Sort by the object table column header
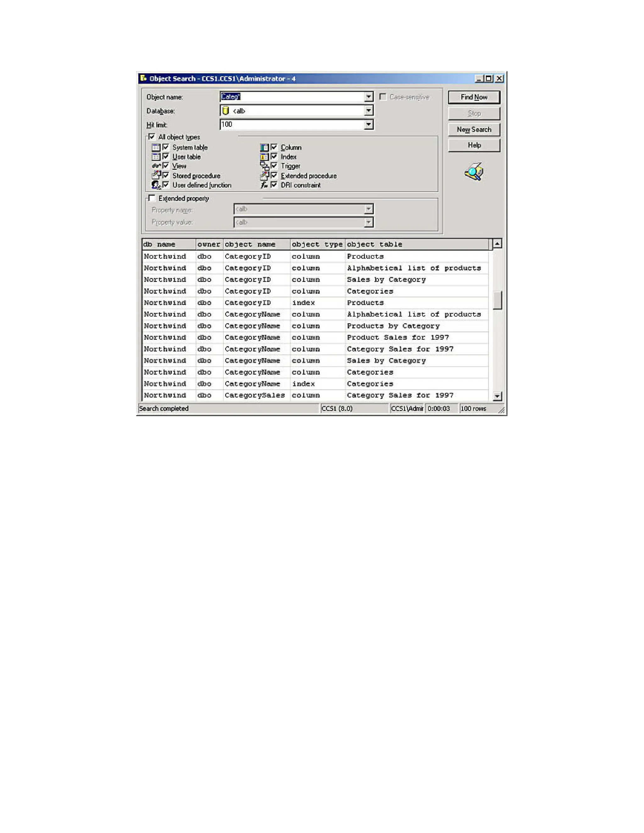Screen dimensions: 644x833 click(x=417, y=245)
